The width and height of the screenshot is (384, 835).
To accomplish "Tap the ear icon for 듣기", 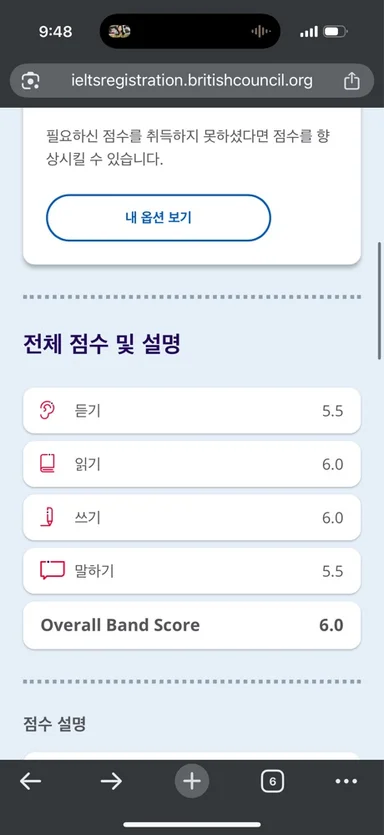I will [x=47, y=411].
